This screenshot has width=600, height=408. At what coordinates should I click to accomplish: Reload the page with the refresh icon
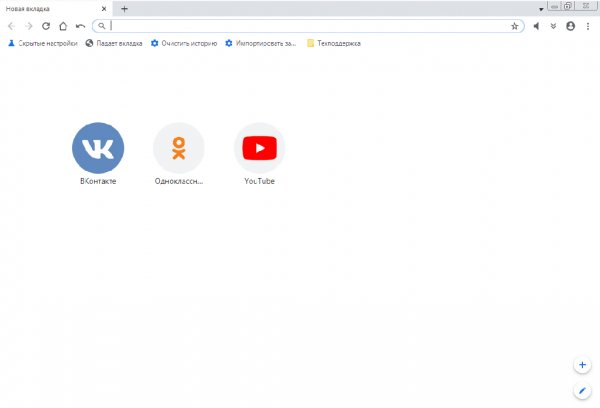46,26
